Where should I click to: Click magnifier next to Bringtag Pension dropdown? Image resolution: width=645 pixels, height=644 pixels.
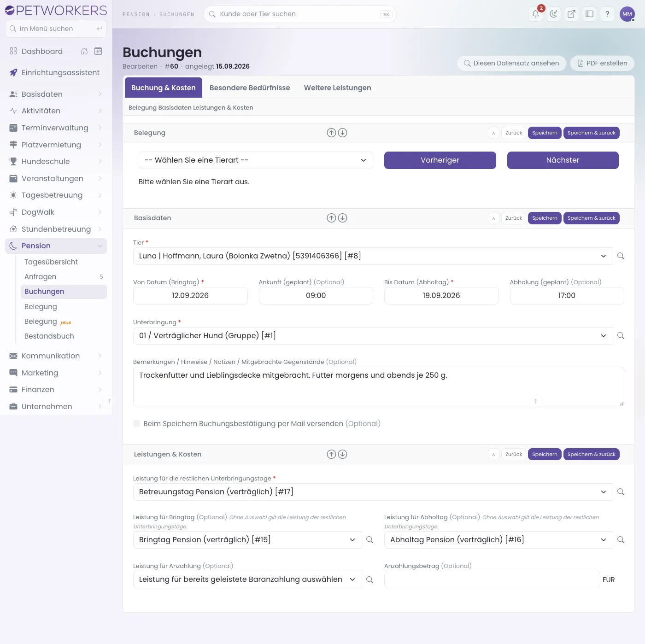pos(369,540)
